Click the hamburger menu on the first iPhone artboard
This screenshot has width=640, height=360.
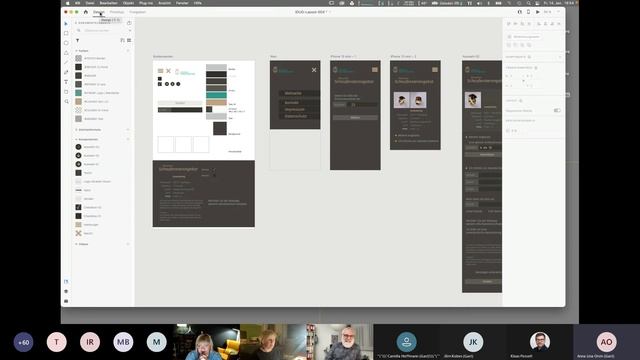(x=375, y=70)
